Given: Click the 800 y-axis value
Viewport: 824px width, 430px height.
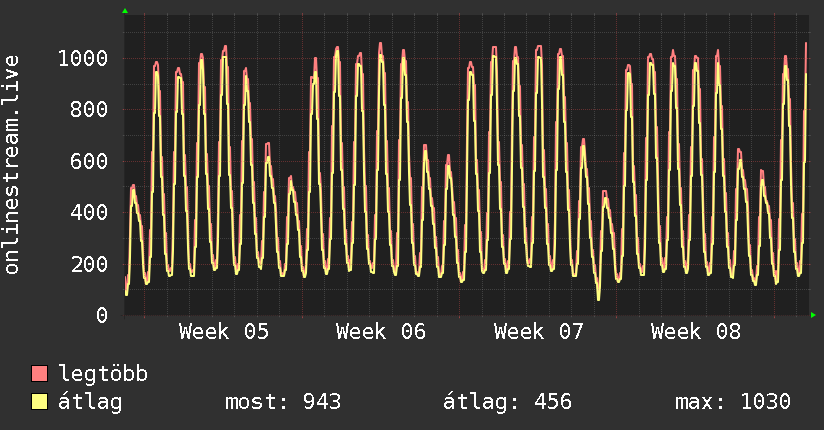Looking at the screenshot, I should [89, 109].
